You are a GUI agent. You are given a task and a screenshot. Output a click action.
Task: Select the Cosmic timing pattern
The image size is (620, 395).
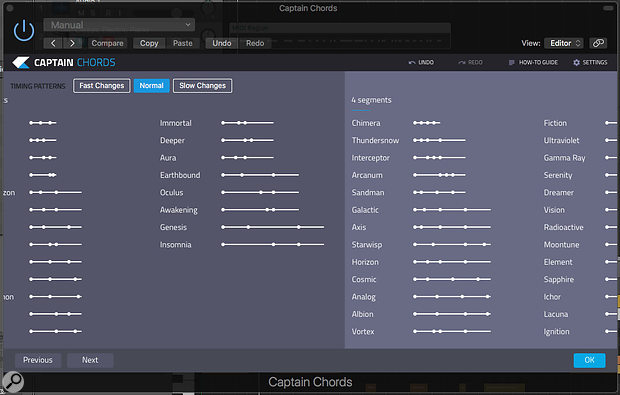tap(364, 280)
